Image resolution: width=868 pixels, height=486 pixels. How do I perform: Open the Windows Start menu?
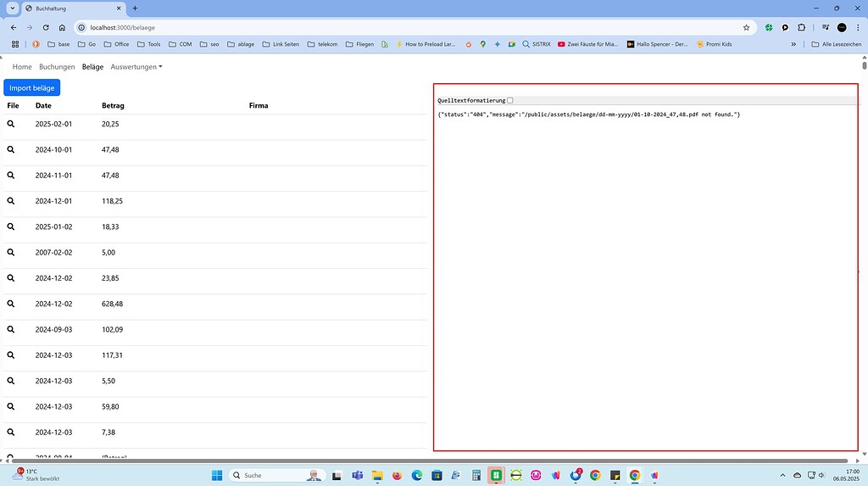click(x=217, y=475)
